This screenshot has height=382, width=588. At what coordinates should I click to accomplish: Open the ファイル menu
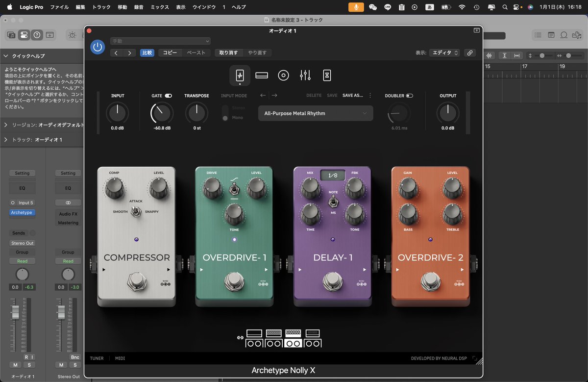pos(59,7)
